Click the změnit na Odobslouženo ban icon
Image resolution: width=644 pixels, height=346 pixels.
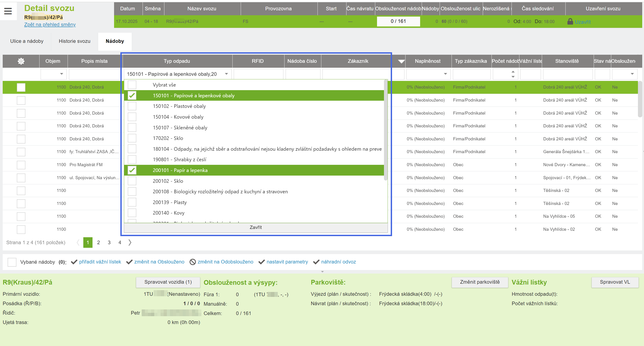(x=192, y=262)
